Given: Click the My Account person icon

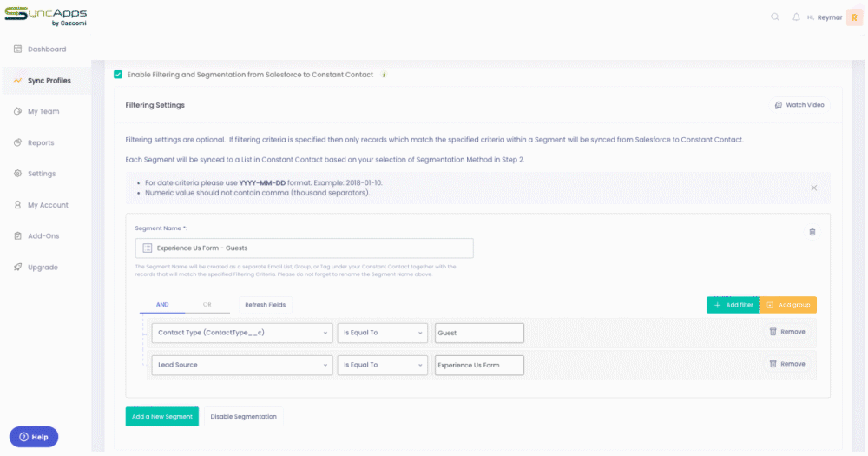Looking at the screenshot, I should [x=17, y=205].
